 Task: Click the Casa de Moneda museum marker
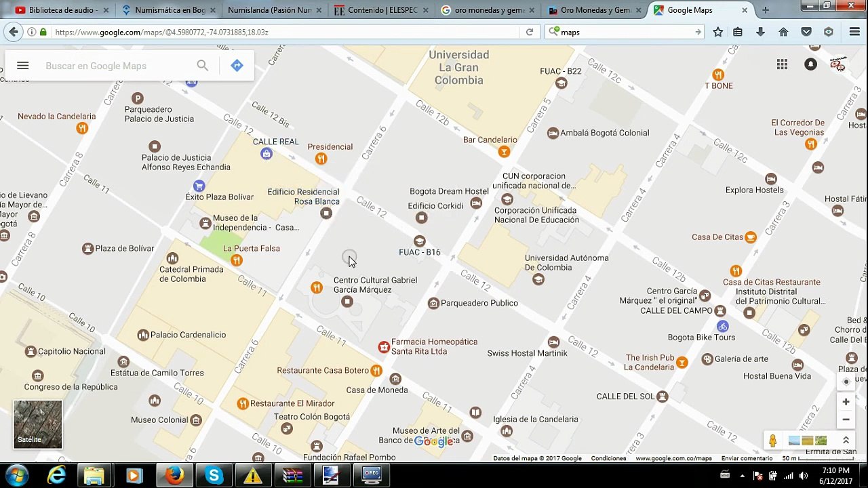click(395, 379)
